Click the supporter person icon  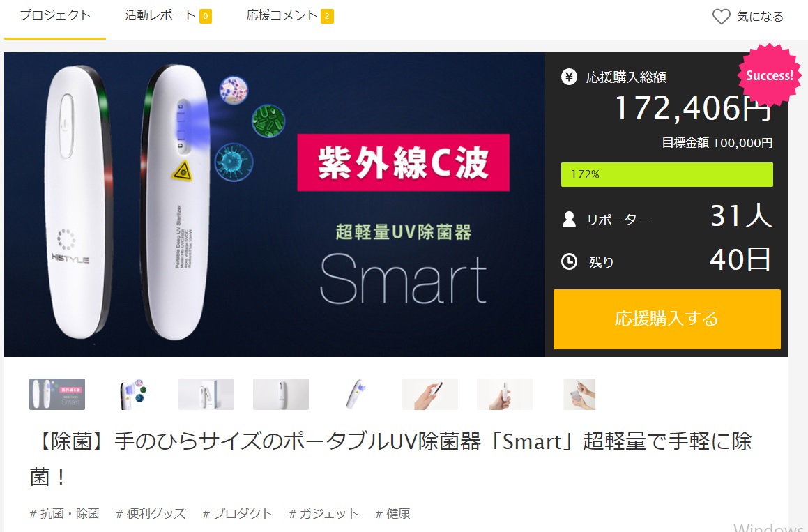point(569,219)
